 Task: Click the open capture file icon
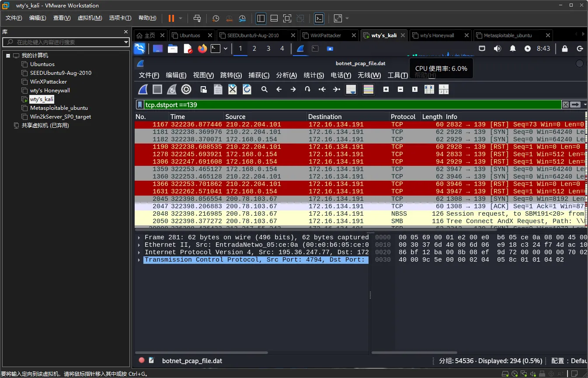click(204, 90)
